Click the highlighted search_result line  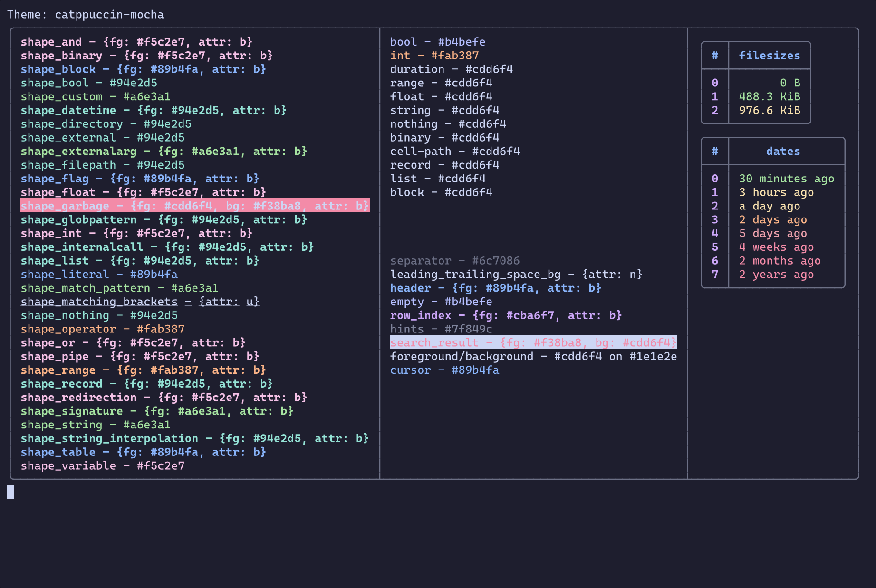point(533,342)
